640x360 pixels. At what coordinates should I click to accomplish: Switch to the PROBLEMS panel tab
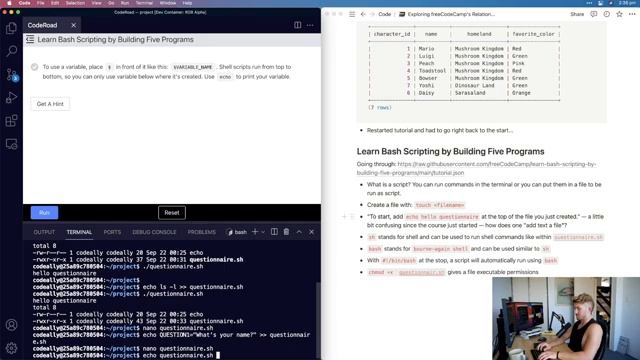coord(202,232)
